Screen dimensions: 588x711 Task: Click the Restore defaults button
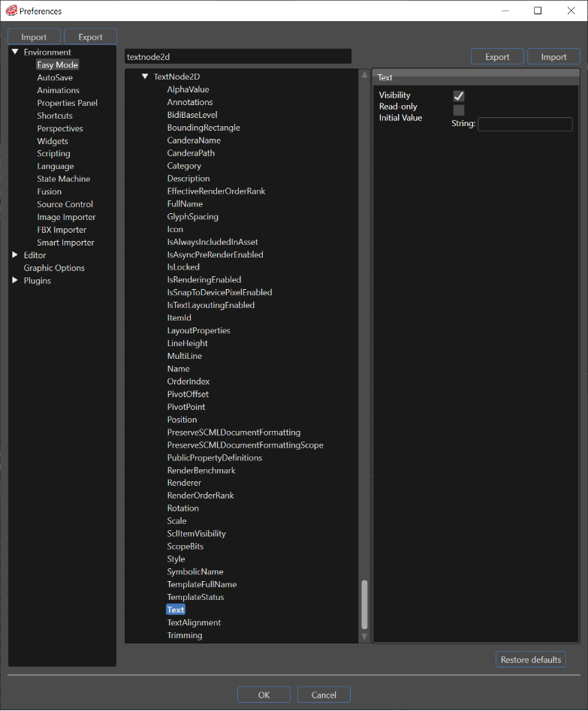(x=531, y=659)
